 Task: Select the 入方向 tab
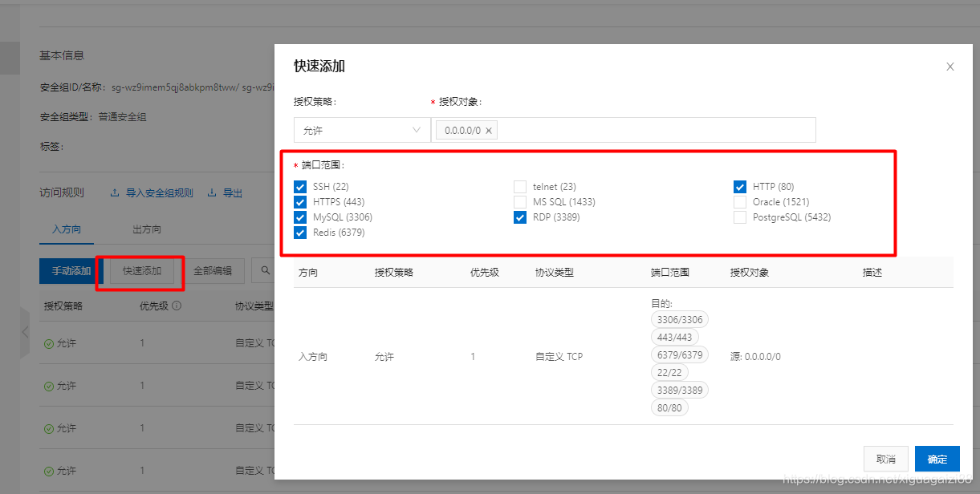click(x=67, y=229)
